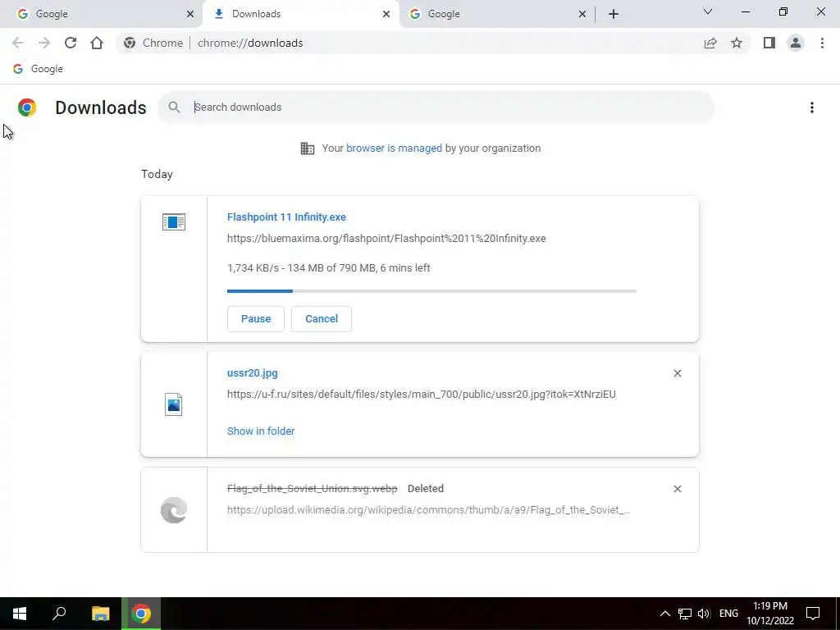The image size is (840, 630).
Task: Open the volume tray icon
Action: pyautogui.click(x=704, y=614)
